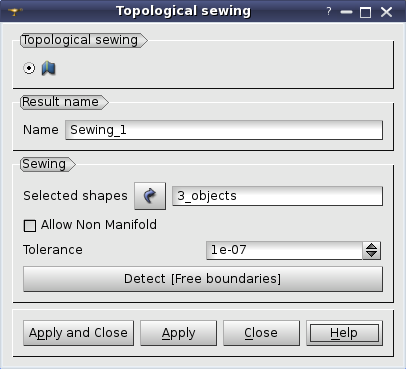Click the Allow Non Manifold label text
The height and width of the screenshot is (369, 406).
point(99,225)
